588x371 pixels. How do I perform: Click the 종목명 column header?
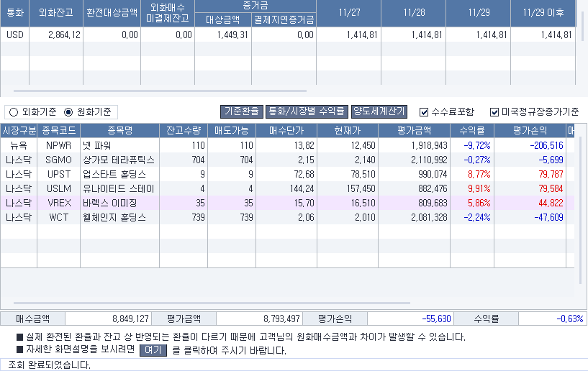pyautogui.click(x=119, y=130)
